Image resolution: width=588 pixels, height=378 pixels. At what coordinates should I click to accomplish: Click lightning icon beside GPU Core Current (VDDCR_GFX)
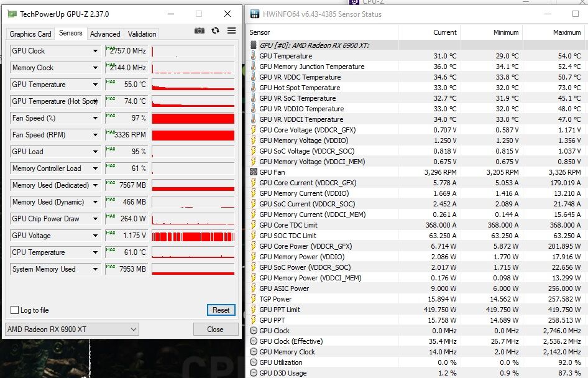[x=254, y=183]
